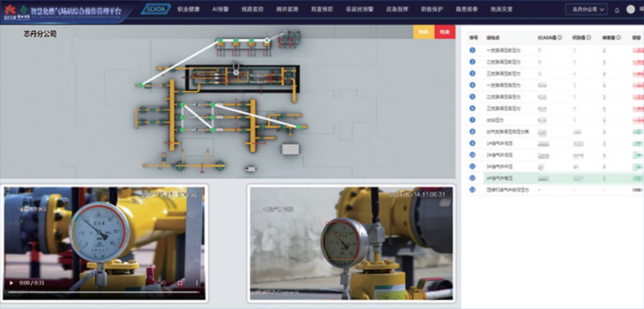This screenshot has height=309, width=644.
Task: Click the right camera feed with red-boxed gauge
Action: (x=351, y=243)
